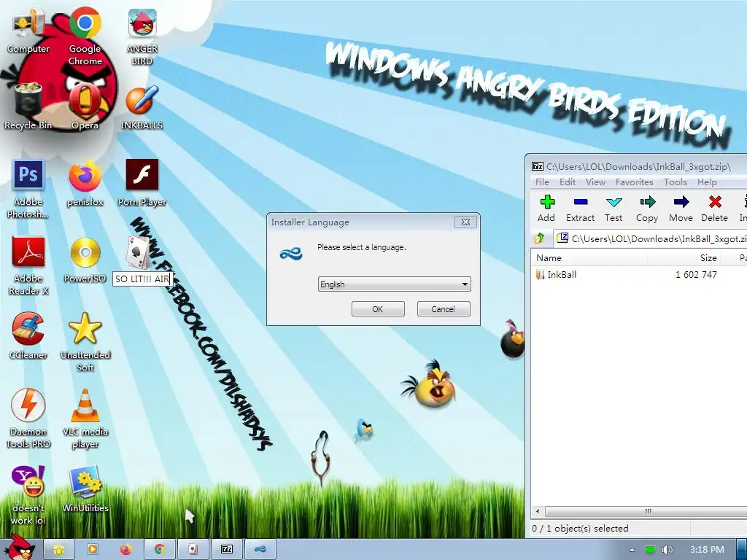Open the Daemon Tools PRO icon
This screenshot has width=747, height=560.
click(x=28, y=418)
